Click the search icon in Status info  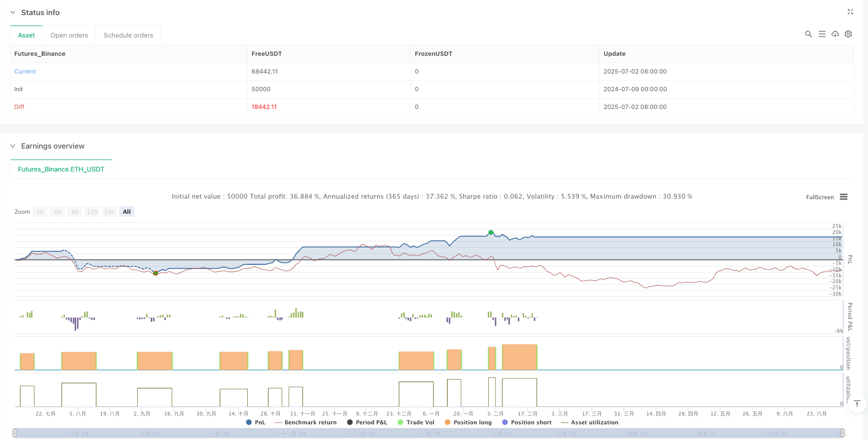[x=808, y=34]
